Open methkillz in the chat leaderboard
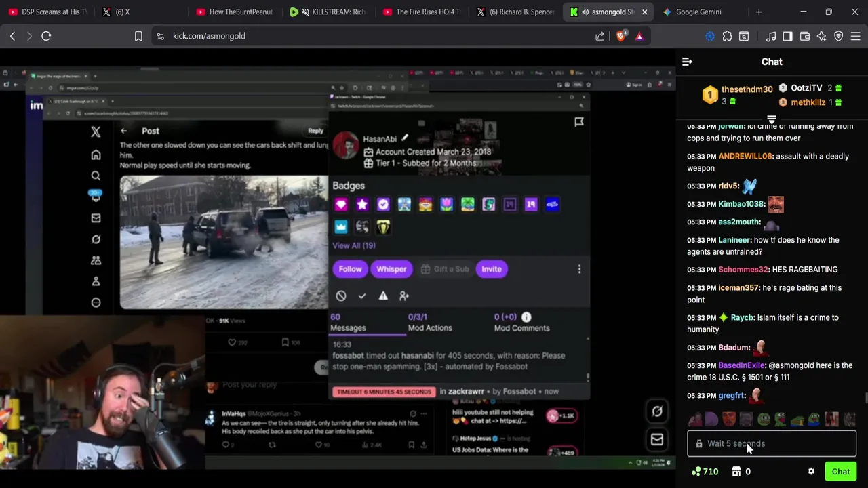The image size is (868, 488). click(808, 102)
